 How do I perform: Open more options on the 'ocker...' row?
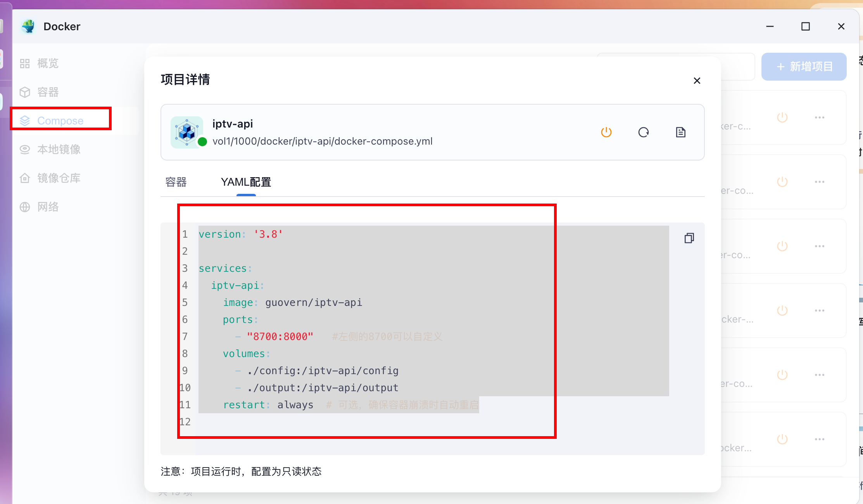(x=820, y=439)
